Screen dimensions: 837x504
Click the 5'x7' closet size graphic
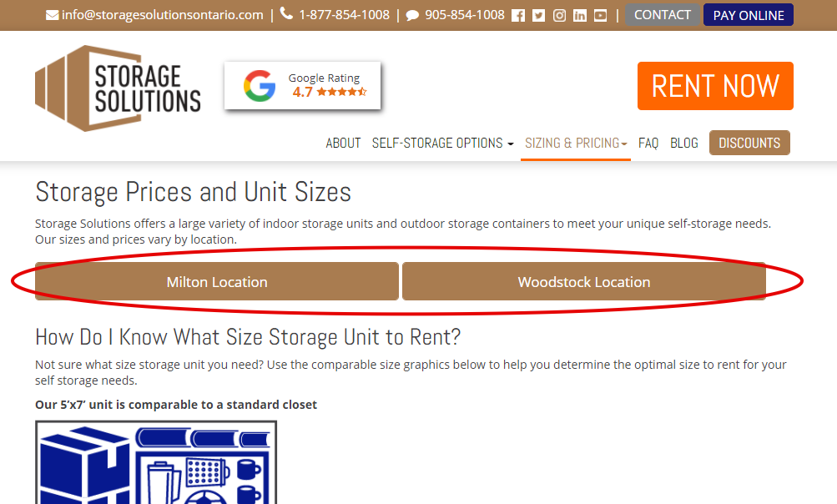coord(156,462)
